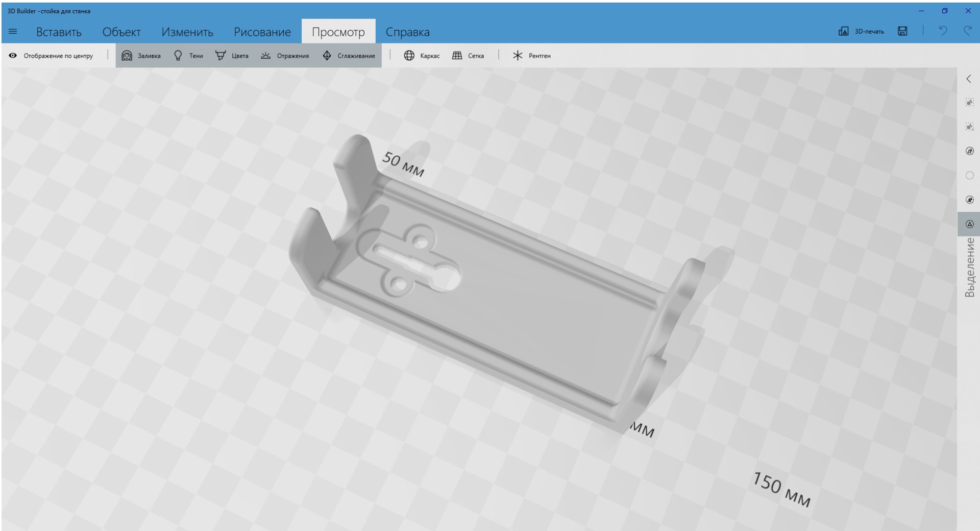Open the hamburger menu
The width and height of the screenshot is (980, 531).
point(13,32)
